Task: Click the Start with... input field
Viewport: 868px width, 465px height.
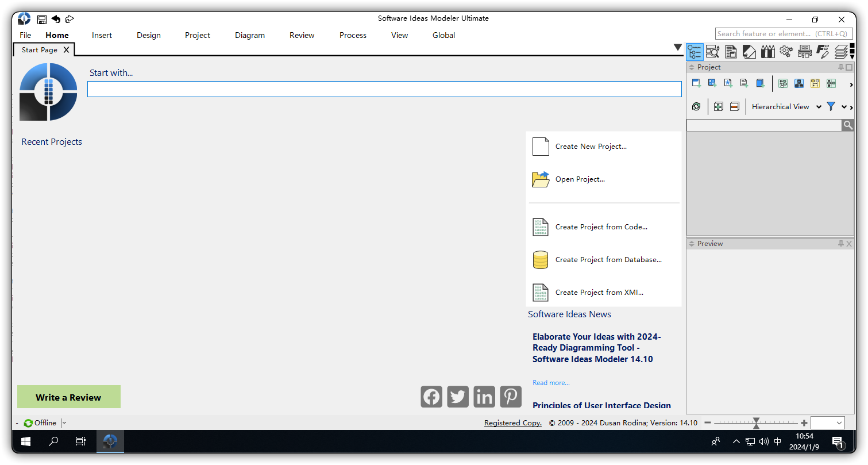Action: [384, 89]
